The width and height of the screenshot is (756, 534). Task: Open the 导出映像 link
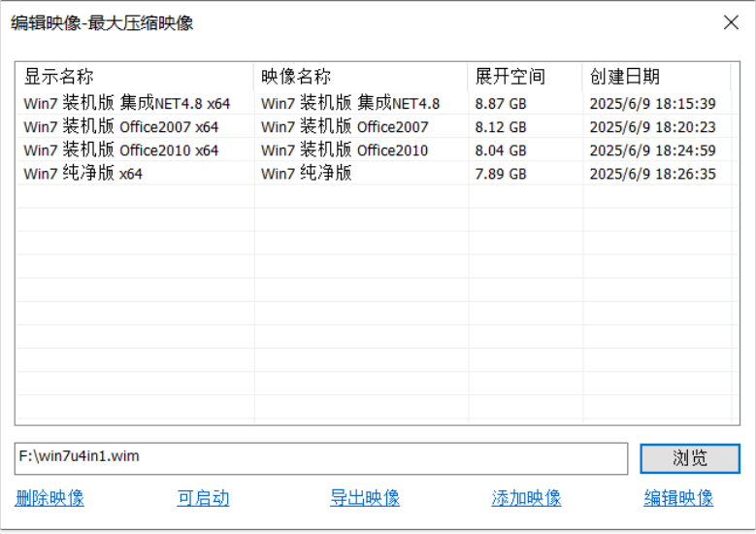tap(365, 498)
